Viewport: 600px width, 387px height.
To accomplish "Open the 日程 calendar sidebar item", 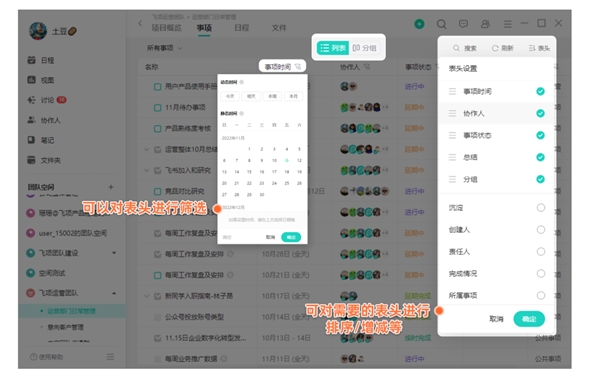I will pyautogui.click(x=41, y=60).
